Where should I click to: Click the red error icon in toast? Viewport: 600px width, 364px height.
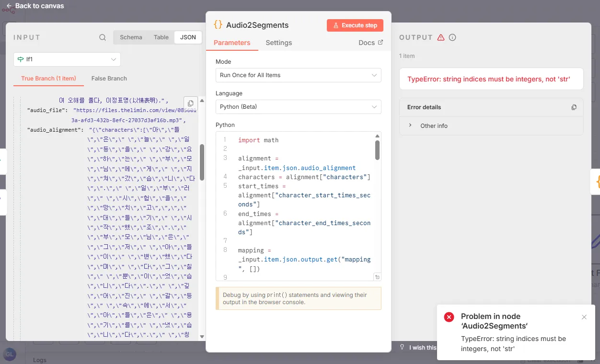click(x=449, y=317)
